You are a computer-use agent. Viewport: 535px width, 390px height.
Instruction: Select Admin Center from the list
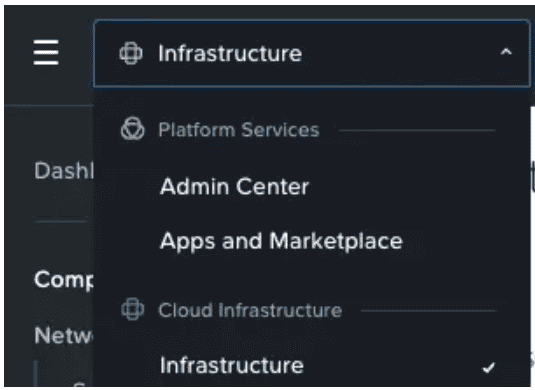[234, 187]
